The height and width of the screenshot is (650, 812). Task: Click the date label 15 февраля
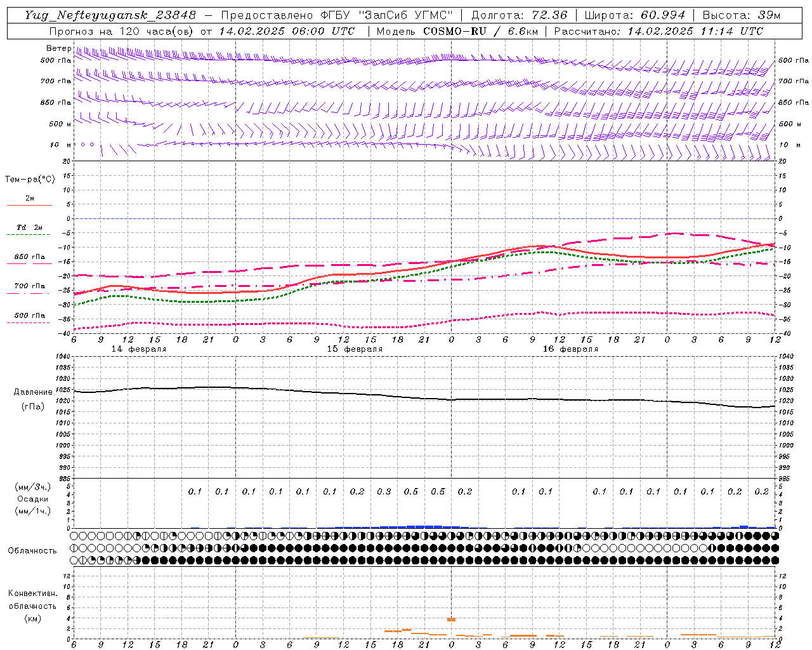point(355,349)
